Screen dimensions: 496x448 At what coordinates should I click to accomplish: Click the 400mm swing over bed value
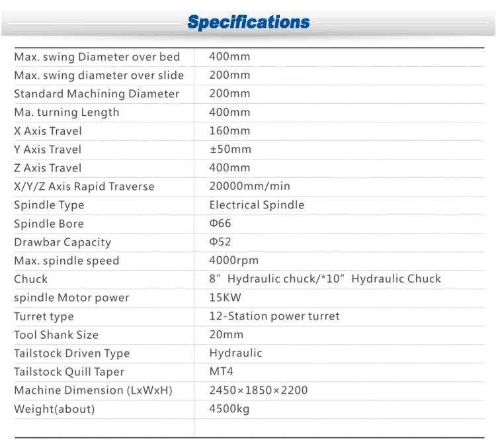[229, 57]
